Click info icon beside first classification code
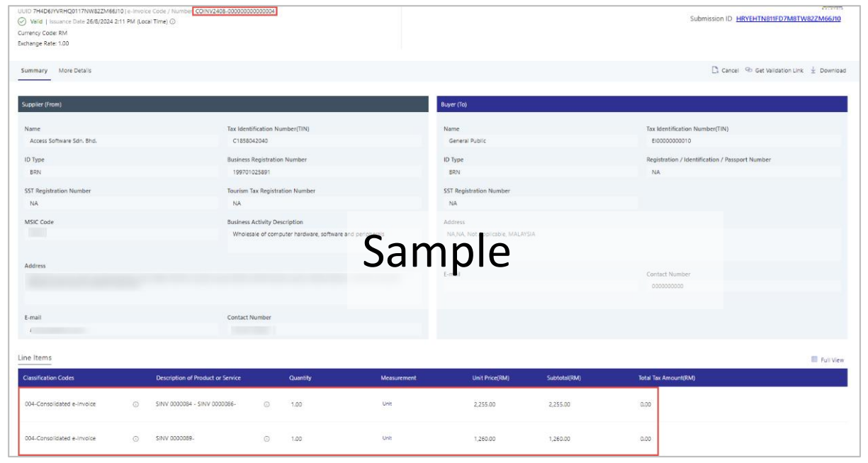Viewport: 868px width, 463px height. pyautogui.click(x=135, y=405)
